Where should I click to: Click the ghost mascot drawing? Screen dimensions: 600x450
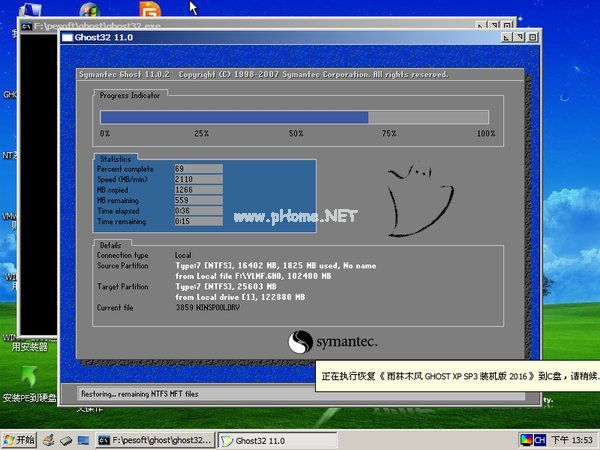pos(420,200)
